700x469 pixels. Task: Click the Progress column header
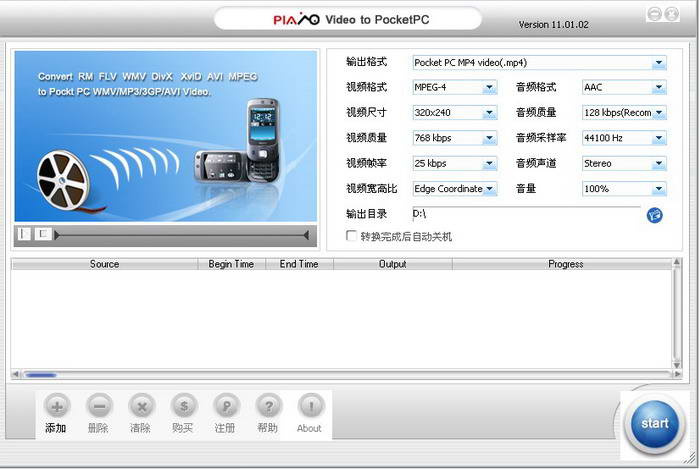(x=562, y=264)
